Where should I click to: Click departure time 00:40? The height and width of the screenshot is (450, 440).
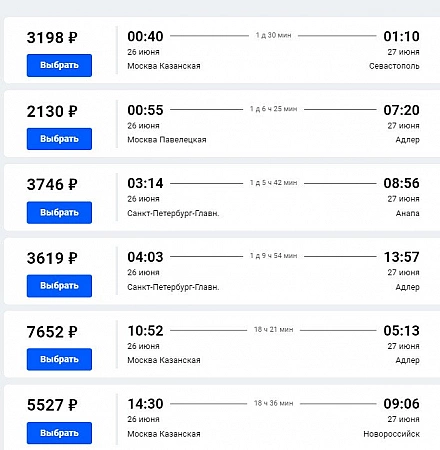click(x=145, y=36)
